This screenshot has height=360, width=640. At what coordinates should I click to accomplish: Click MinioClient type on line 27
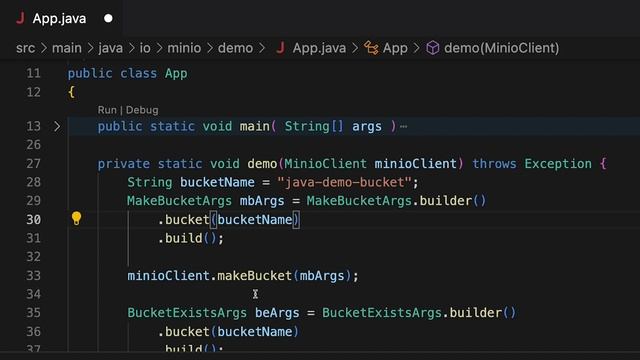[x=325, y=164]
